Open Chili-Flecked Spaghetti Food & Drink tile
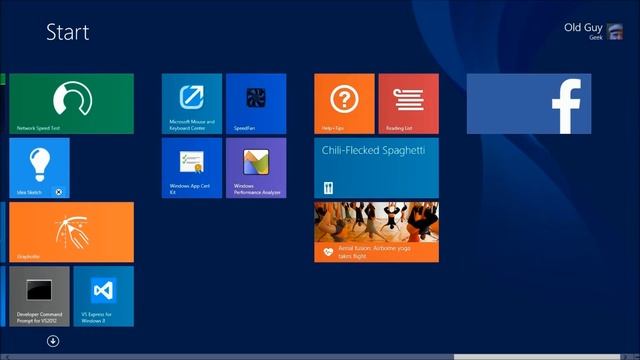The width and height of the screenshot is (640, 360). tap(377, 168)
